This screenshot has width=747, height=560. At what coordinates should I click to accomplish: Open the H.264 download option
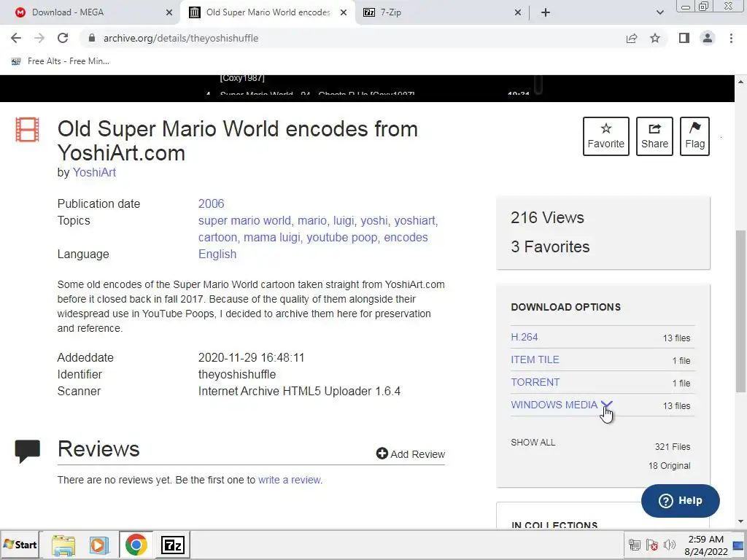[x=524, y=337]
